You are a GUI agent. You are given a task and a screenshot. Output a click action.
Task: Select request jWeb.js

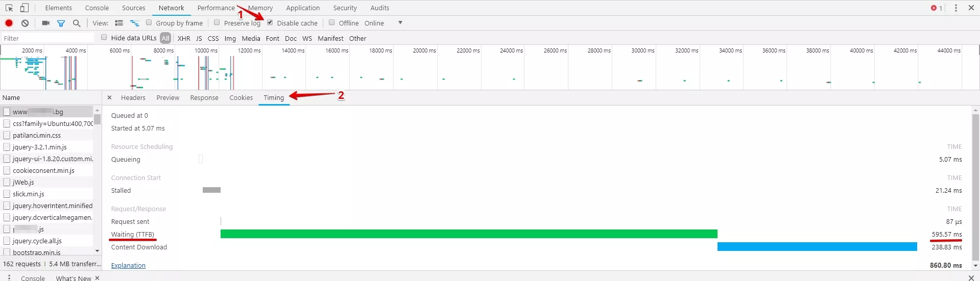tap(47, 182)
